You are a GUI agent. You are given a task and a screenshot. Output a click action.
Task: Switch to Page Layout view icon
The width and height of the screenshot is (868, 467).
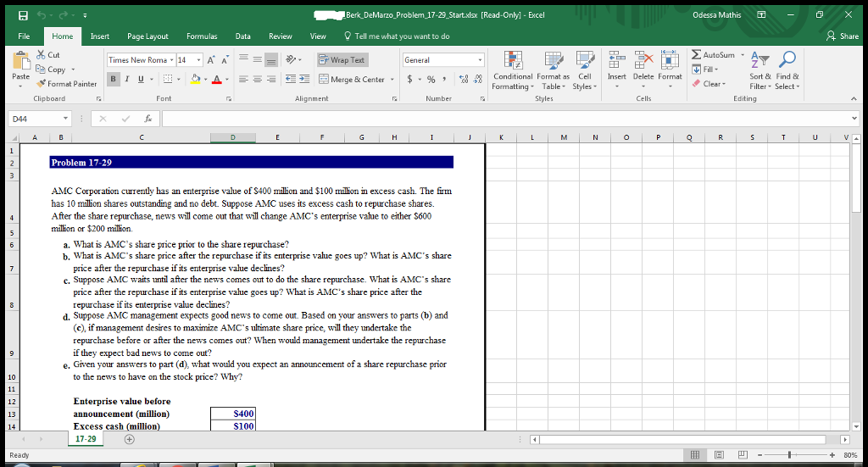pos(719,455)
